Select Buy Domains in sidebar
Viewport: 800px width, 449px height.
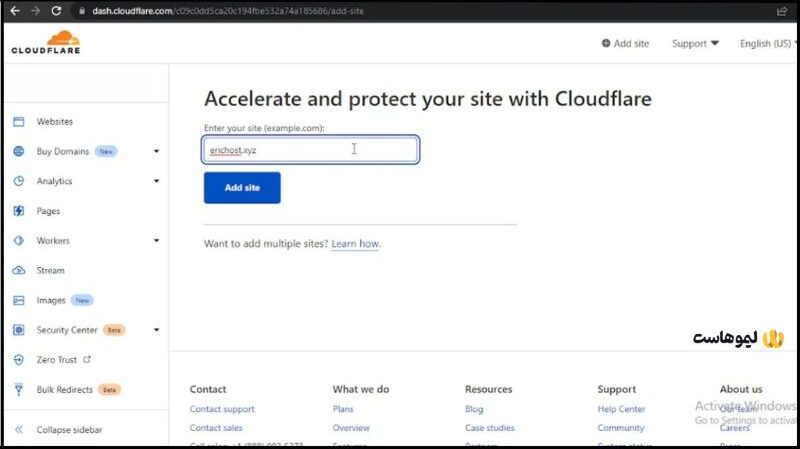click(x=63, y=151)
